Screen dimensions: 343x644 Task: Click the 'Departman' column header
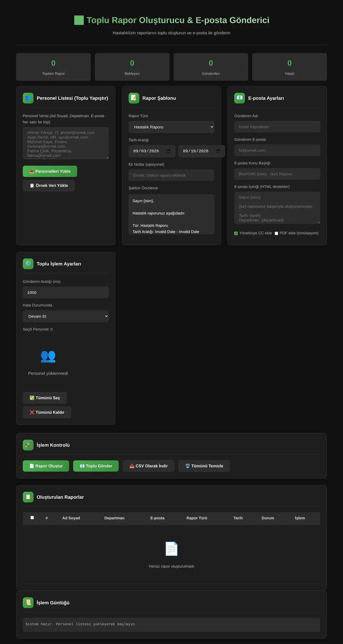(x=114, y=518)
